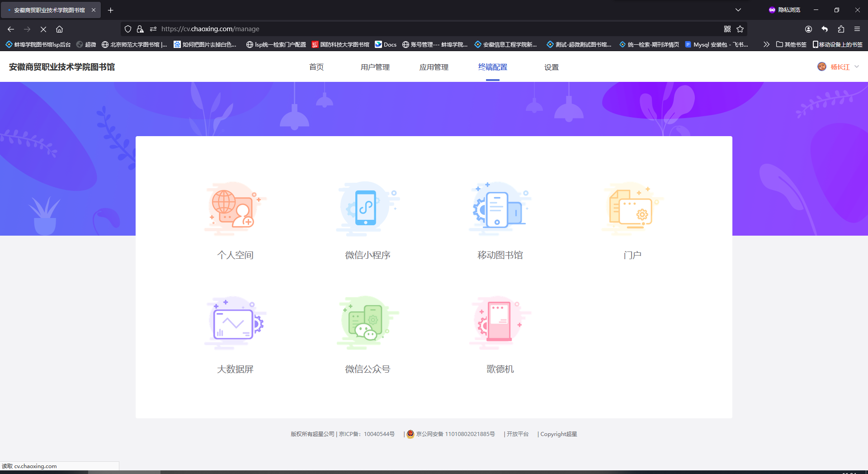Click the 京ICP备 footer text

(x=367, y=434)
